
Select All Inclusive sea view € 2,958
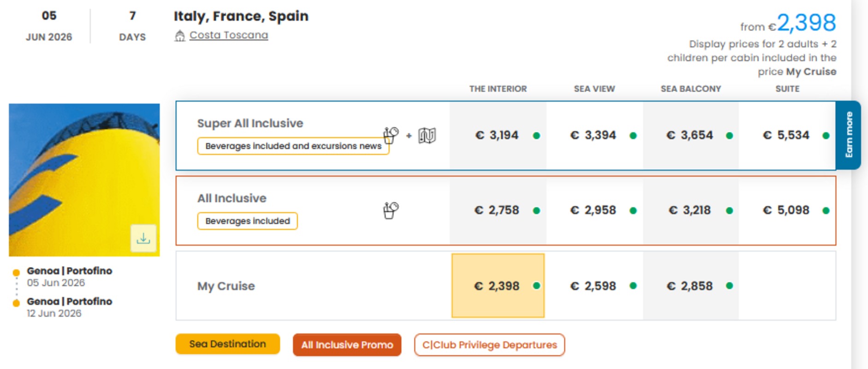coord(594,210)
